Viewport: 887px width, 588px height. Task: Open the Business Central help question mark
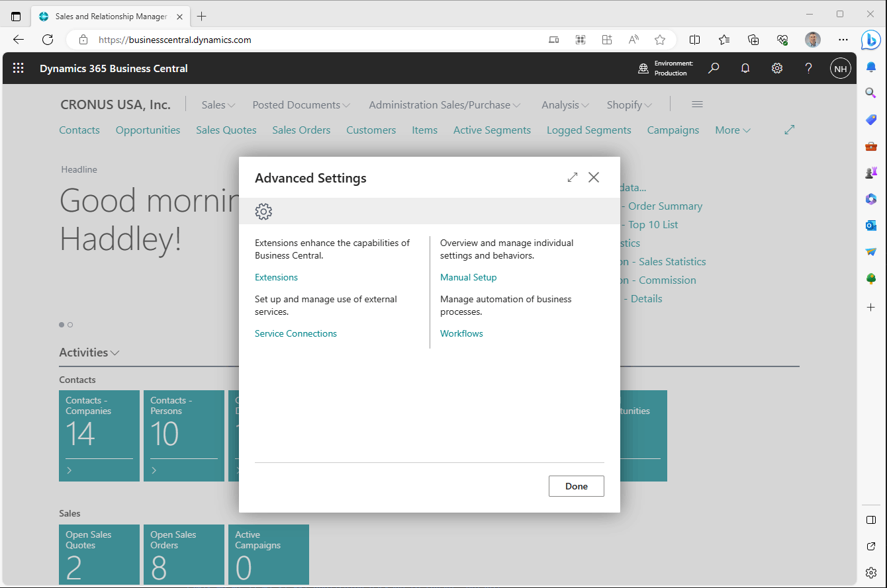click(808, 68)
